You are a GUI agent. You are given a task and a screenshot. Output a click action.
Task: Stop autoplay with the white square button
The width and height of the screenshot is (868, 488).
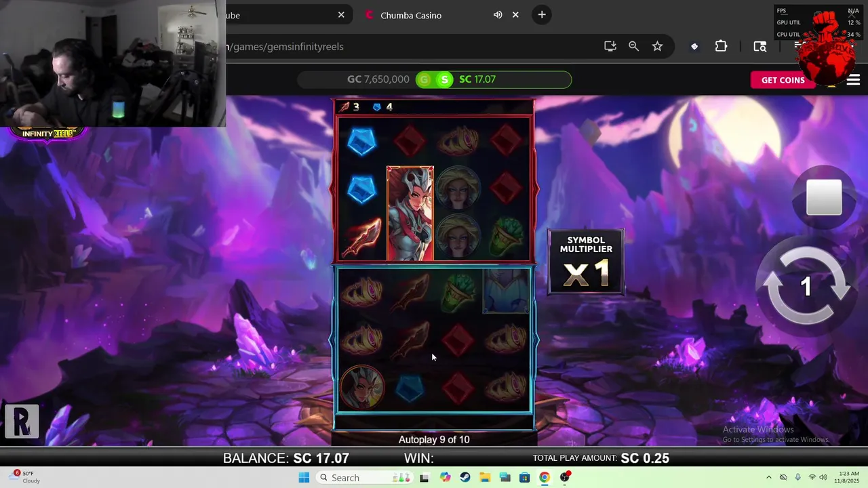coord(824,197)
